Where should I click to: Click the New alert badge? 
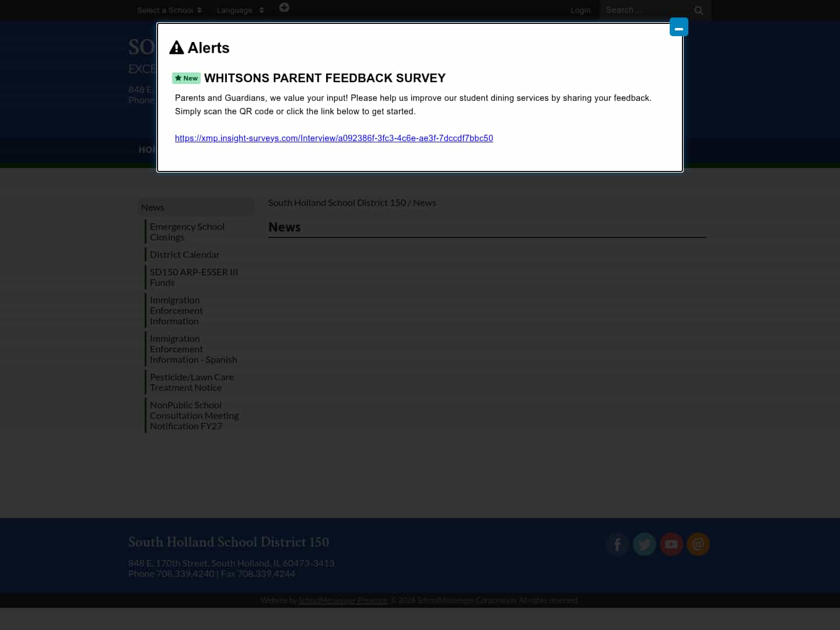186,78
